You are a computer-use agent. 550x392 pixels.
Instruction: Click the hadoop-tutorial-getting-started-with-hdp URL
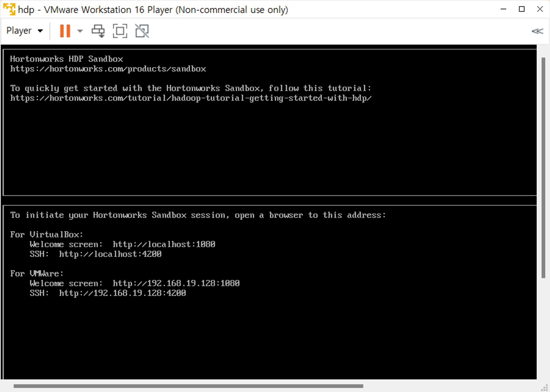coord(191,98)
